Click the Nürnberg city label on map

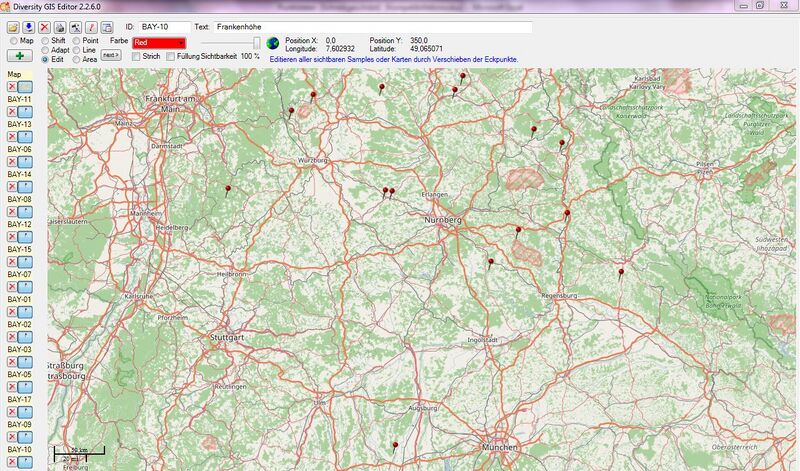[443, 220]
